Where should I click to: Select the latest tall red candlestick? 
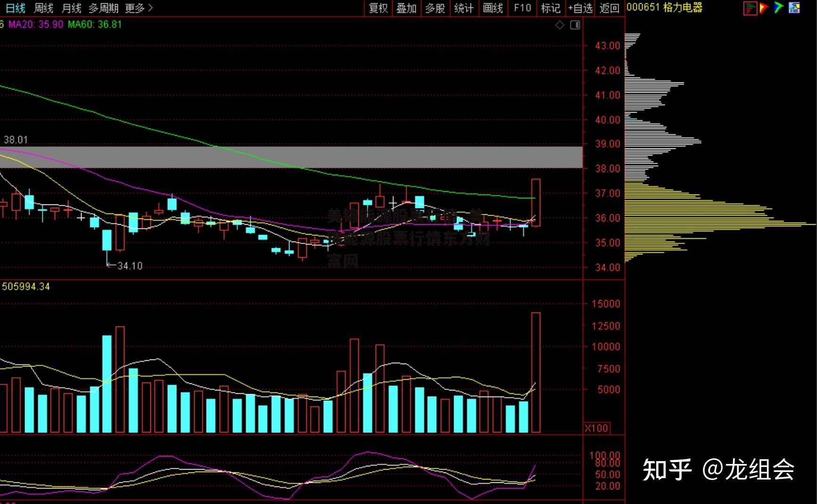click(x=536, y=203)
